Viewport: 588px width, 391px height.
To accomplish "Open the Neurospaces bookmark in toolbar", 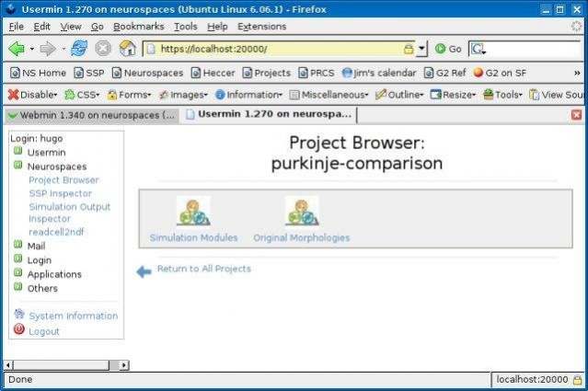I will (x=148, y=73).
